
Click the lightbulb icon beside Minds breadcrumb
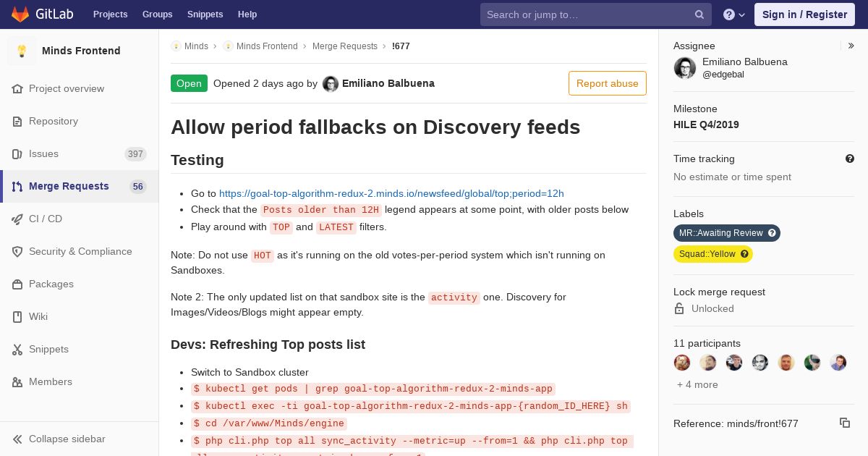tap(176, 46)
